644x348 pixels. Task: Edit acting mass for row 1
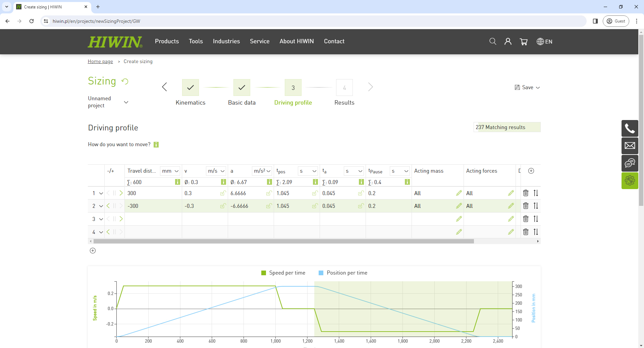[x=459, y=193]
